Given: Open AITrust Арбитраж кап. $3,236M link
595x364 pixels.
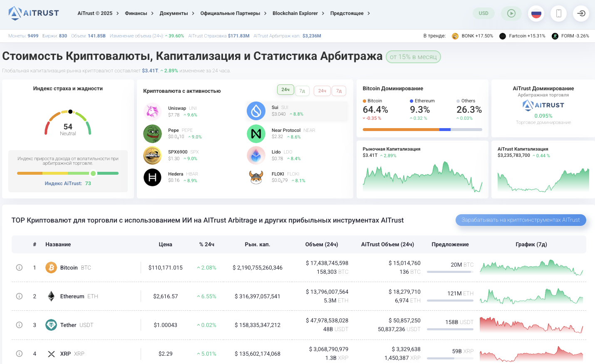Looking at the screenshot, I should coord(288,36).
